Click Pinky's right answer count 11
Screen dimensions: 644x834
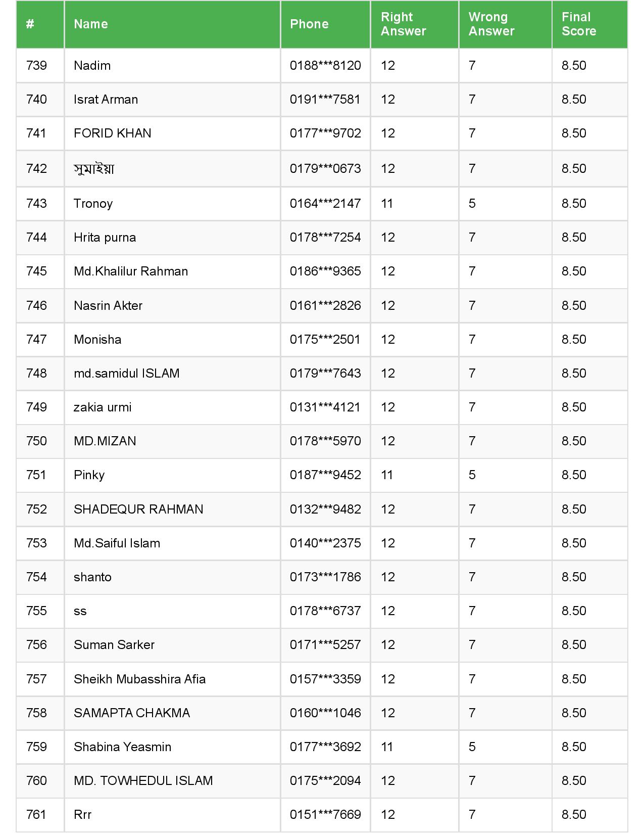coord(387,475)
